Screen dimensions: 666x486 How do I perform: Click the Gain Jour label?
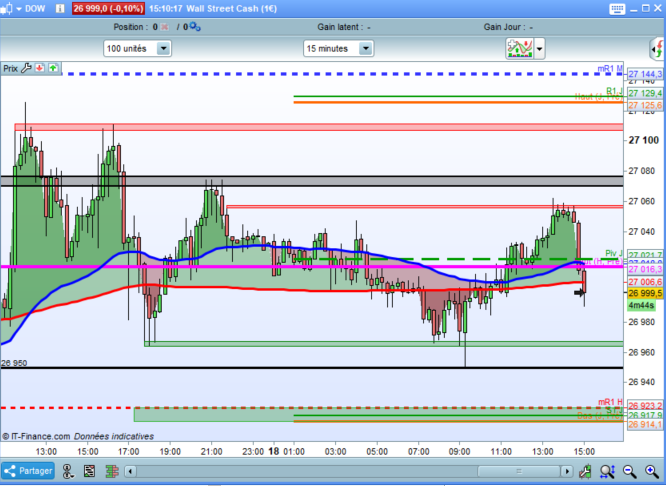(x=504, y=27)
